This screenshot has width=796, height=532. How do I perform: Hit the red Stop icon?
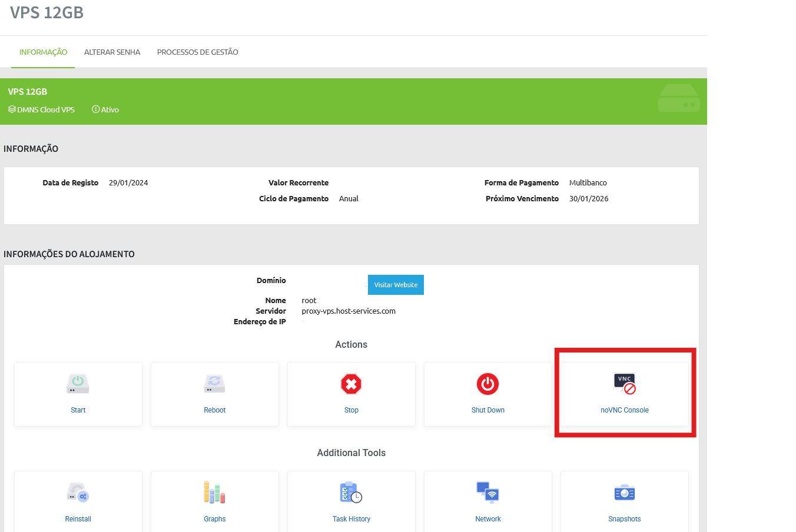pos(351,384)
